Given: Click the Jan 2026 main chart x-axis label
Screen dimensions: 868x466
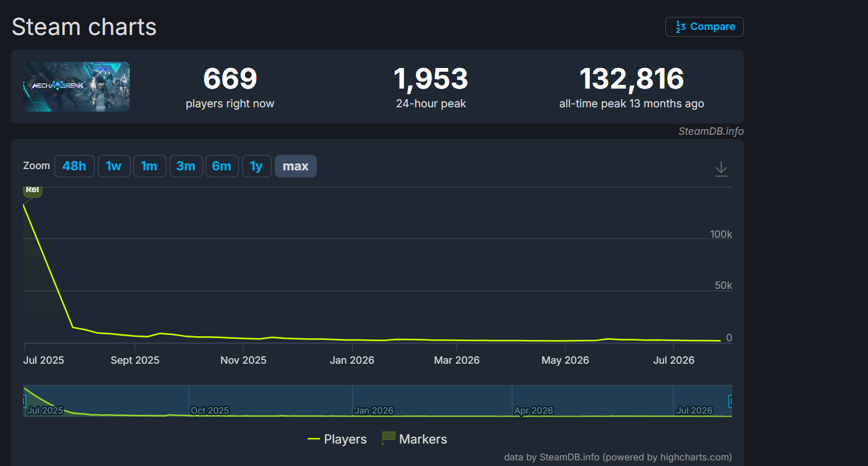Looking at the screenshot, I should coord(352,361).
